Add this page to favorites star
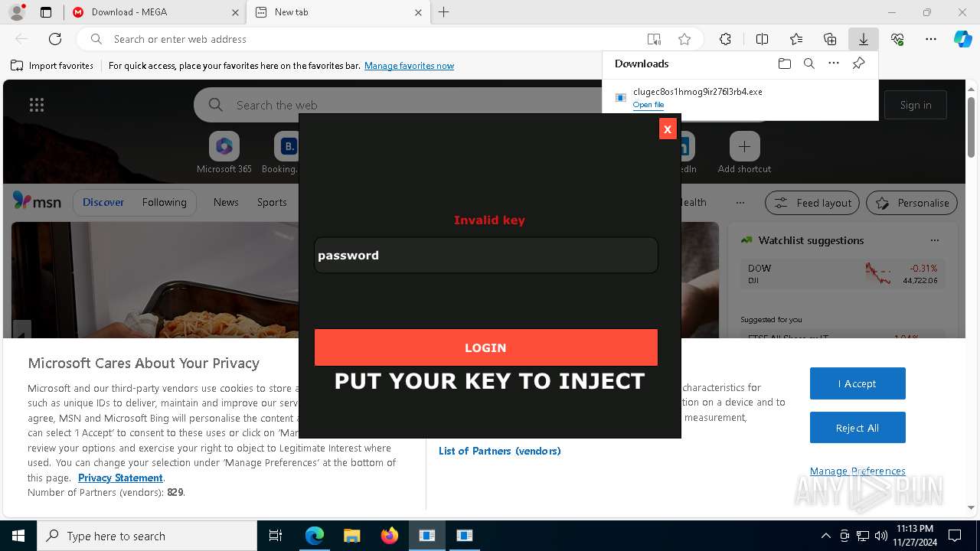 pyautogui.click(x=684, y=39)
